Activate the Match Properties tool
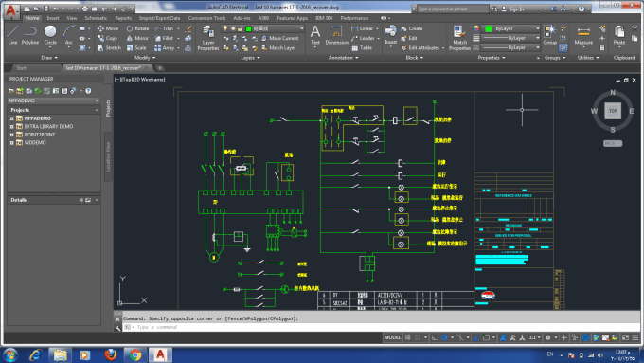Image resolution: width=644 pixels, height=363 pixels. tap(459, 38)
